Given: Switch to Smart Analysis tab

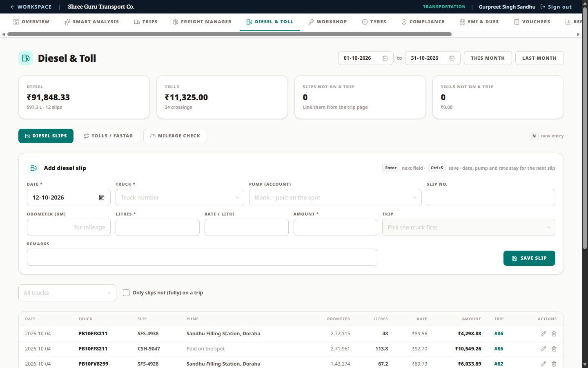Looking at the screenshot, I should [92, 22].
